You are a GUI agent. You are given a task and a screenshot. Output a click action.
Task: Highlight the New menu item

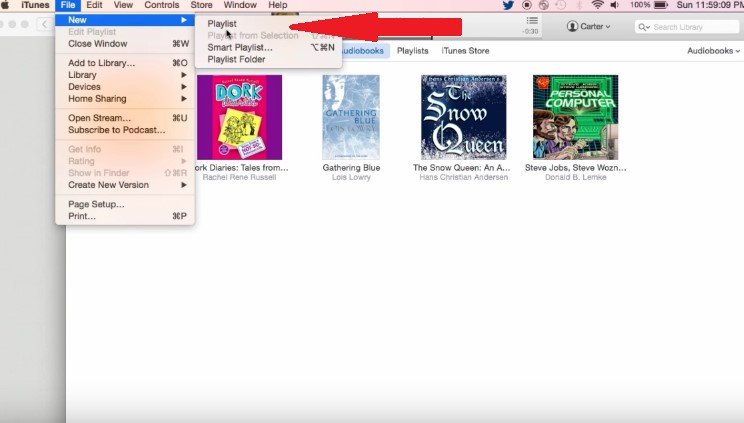point(125,20)
